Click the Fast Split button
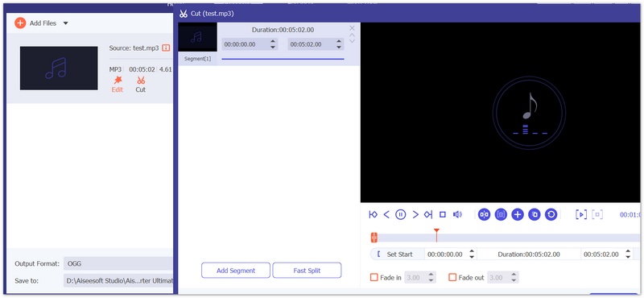The width and height of the screenshot is (644, 298). pyautogui.click(x=307, y=271)
